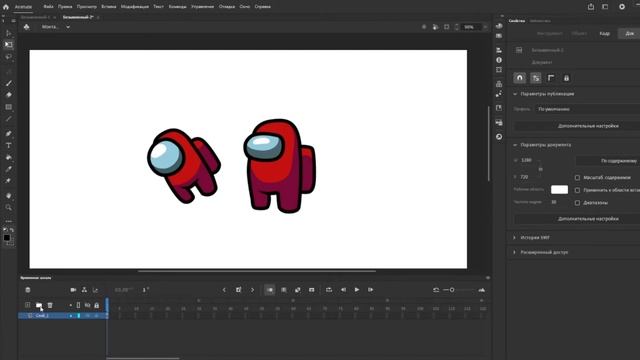Click the New Layer icon in the timeline
Image resolution: width=640 pixels, height=360 pixels.
27,305
